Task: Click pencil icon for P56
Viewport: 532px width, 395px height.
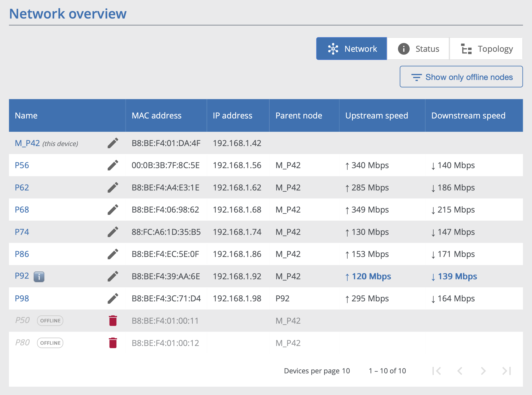Action: point(113,165)
